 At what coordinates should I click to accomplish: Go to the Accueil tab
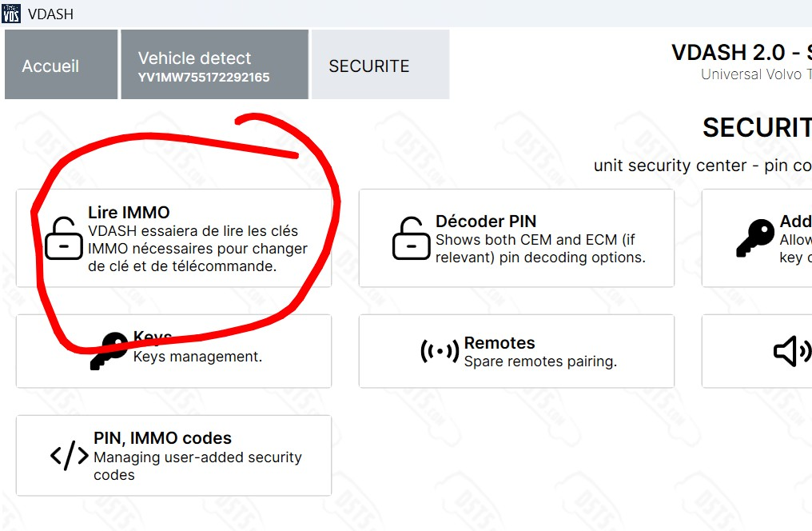[50, 66]
